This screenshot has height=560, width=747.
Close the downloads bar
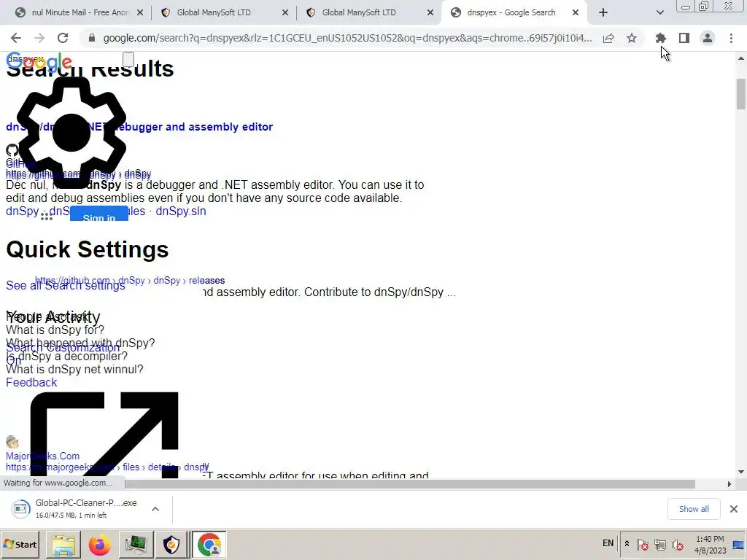734,509
